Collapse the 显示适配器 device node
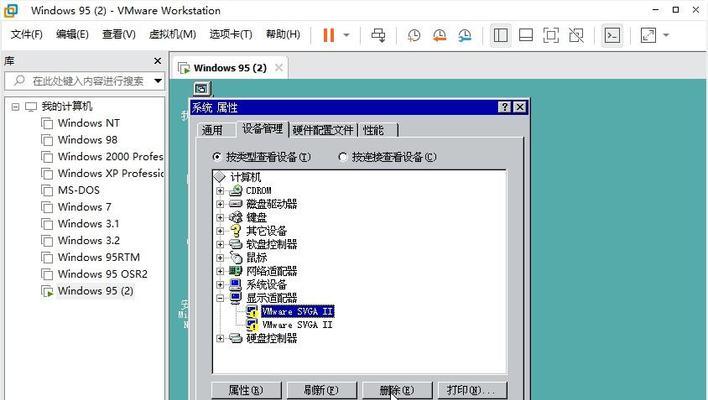Screen dimensions: 708x400 pos(220,298)
